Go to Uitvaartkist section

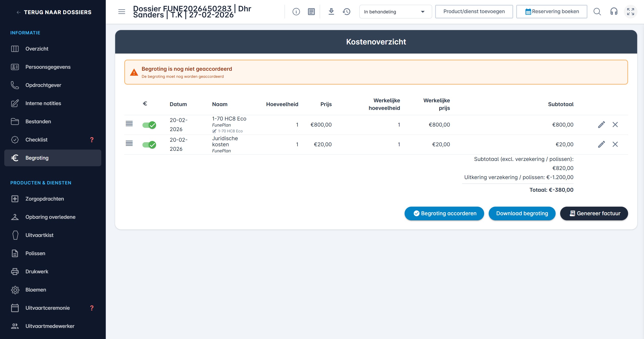click(x=39, y=235)
